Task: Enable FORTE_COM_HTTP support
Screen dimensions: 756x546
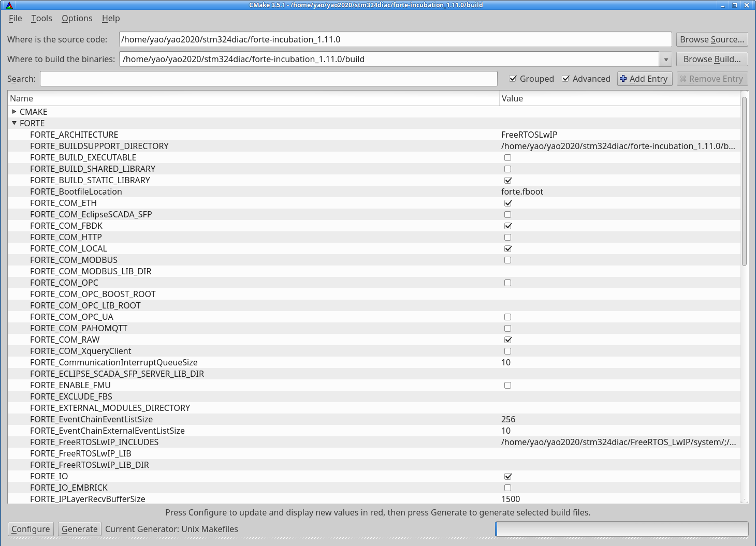Action: tap(507, 237)
